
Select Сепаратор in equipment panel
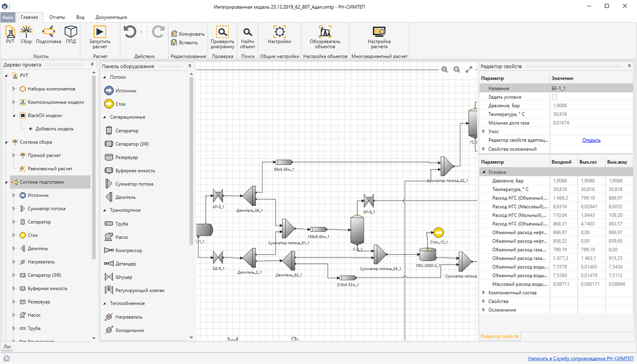click(122, 131)
